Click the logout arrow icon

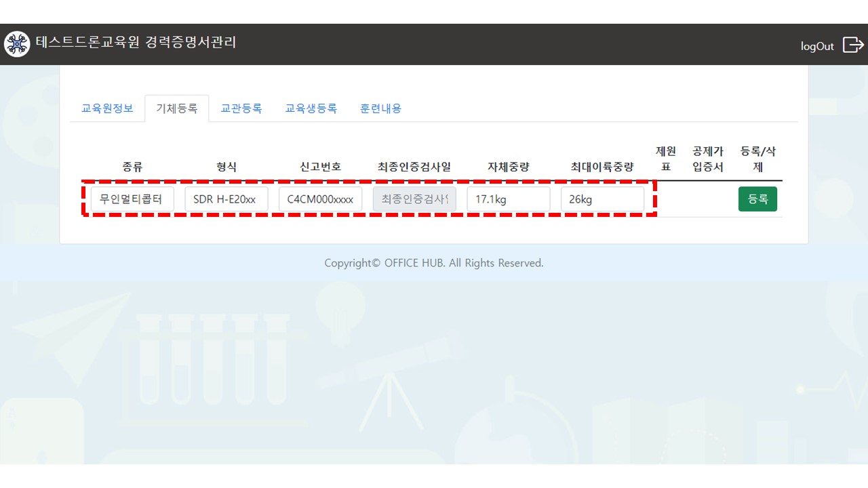pyautogui.click(x=852, y=45)
